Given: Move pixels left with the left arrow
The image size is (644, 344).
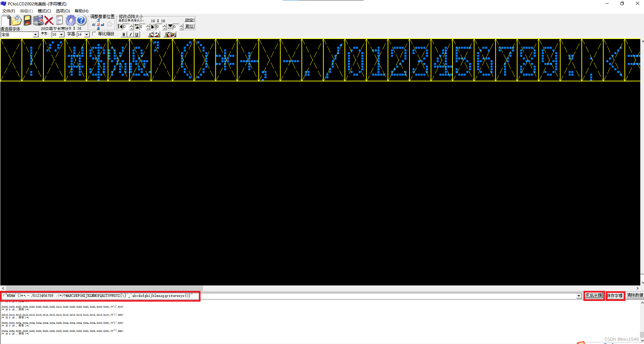Looking at the screenshot, I should click(94, 25).
